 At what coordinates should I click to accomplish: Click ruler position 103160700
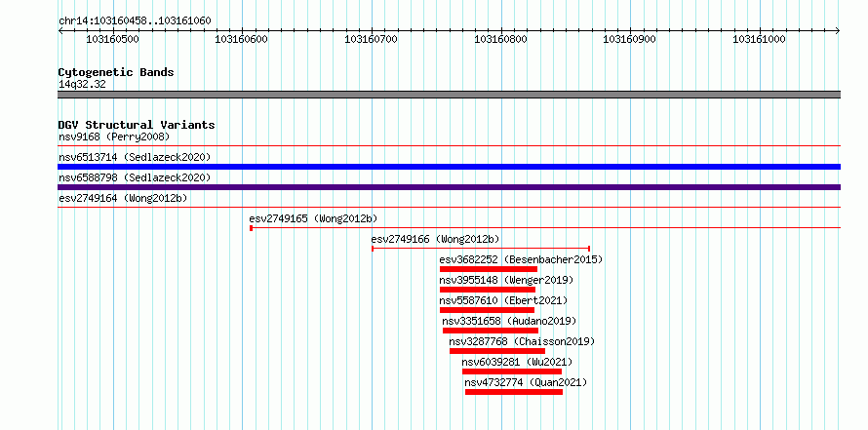point(371,39)
